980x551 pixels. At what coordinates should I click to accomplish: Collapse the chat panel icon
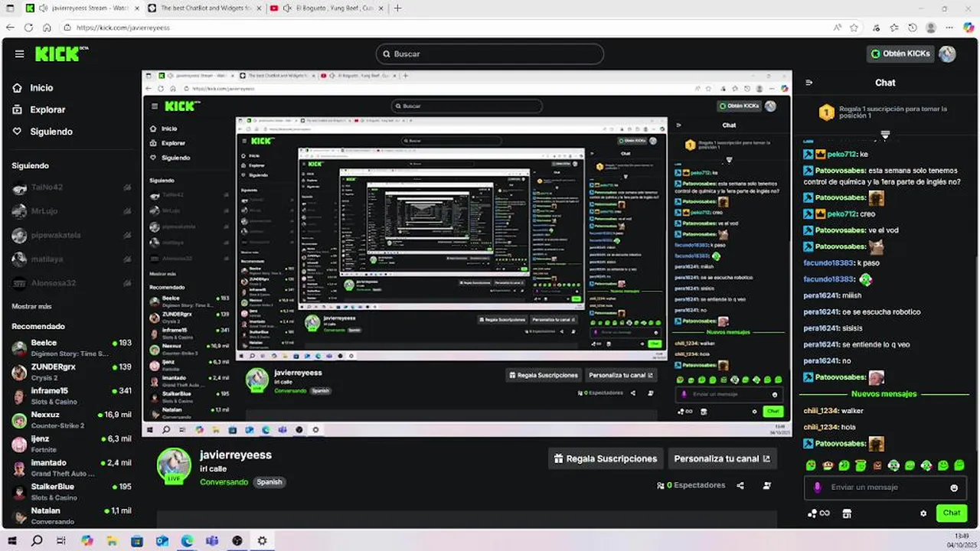pos(809,83)
